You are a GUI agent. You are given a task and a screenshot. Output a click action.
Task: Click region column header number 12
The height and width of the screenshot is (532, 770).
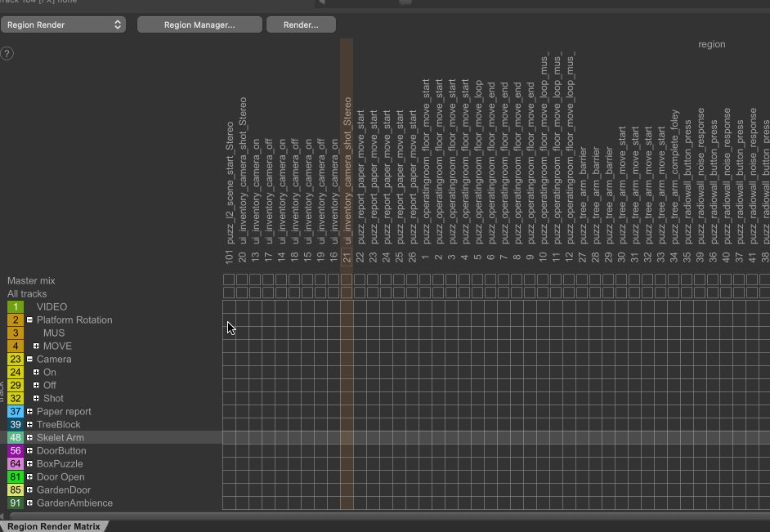click(x=569, y=257)
